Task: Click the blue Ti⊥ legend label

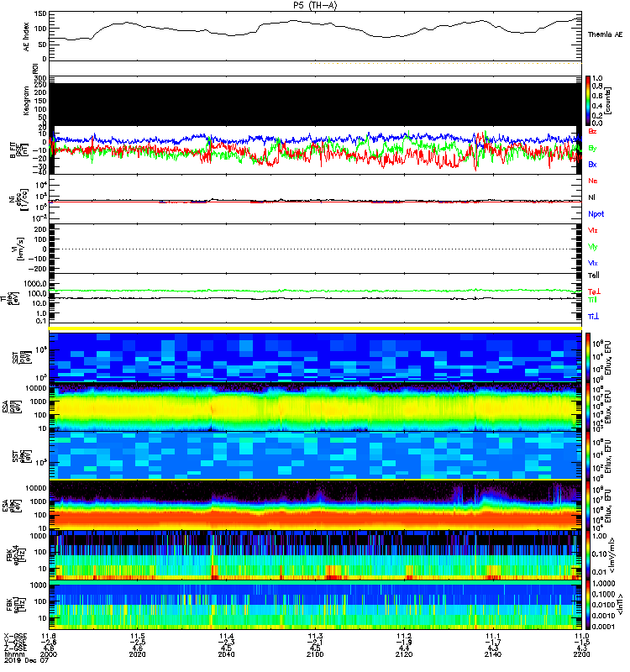Action: [x=593, y=317]
